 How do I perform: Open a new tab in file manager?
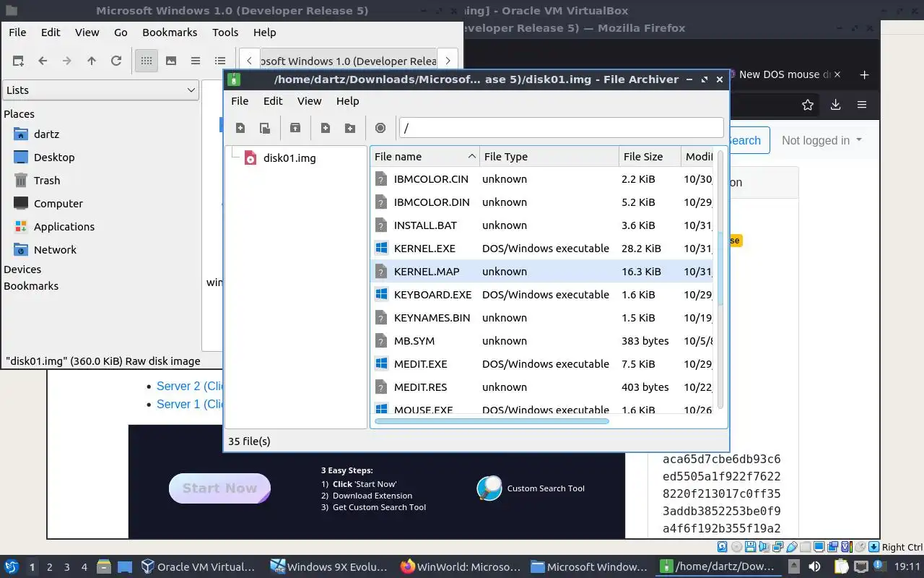(18, 61)
